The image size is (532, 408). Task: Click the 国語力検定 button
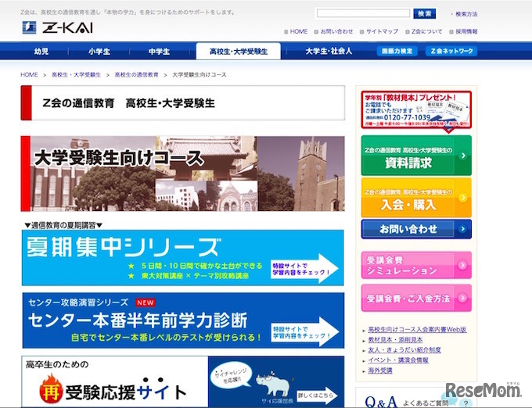pos(397,51)
